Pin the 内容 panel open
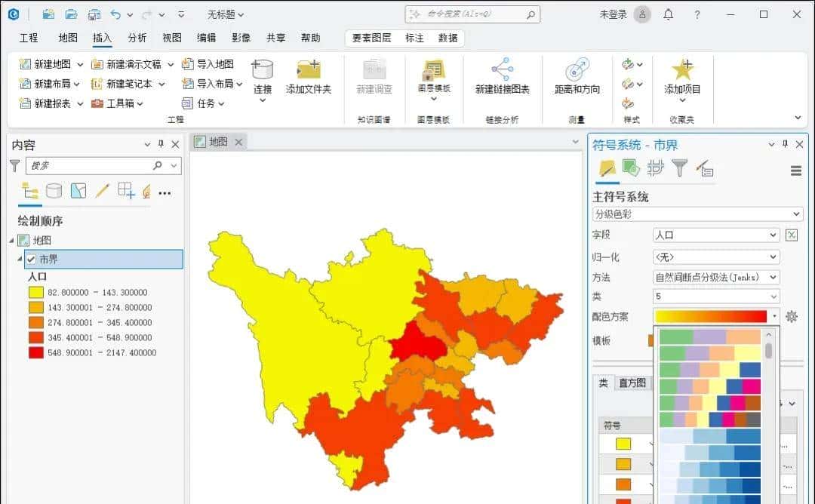The image size is (815, 504). (x=160, y=144)
